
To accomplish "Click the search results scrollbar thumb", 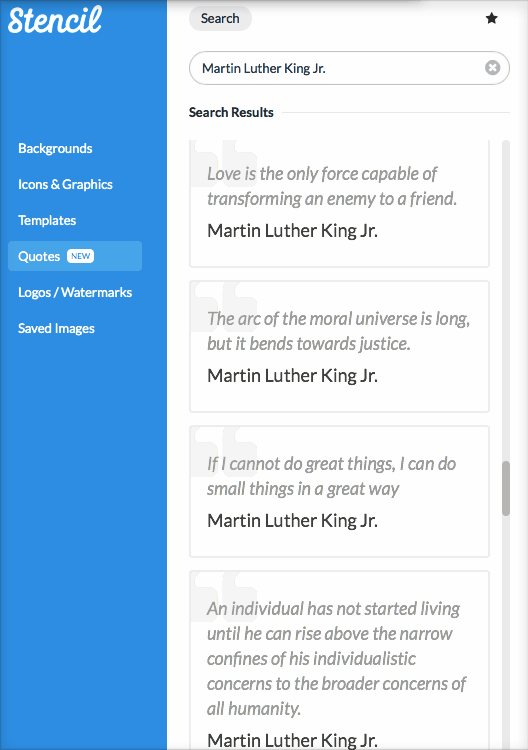I will coord(506,488).
